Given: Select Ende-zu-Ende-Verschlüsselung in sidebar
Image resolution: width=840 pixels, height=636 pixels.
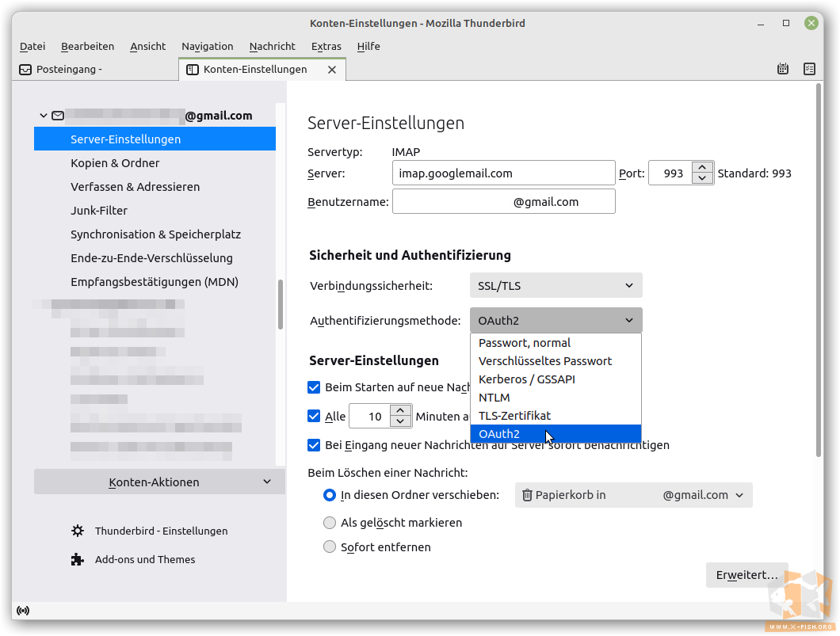Looking at the screenshot, I should [x=155, y=258].
